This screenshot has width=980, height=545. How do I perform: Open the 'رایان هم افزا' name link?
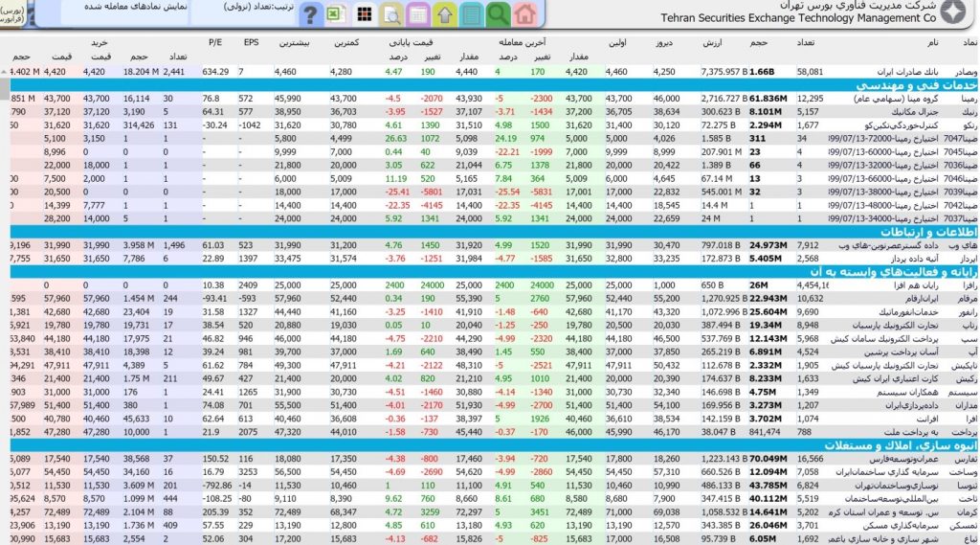coord(916,285)
